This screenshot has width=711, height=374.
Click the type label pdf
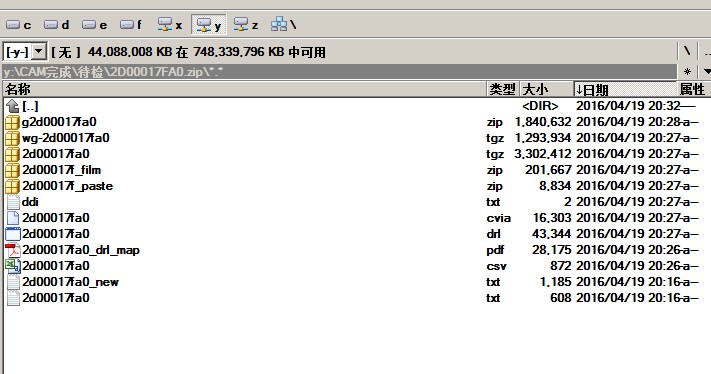495,250
